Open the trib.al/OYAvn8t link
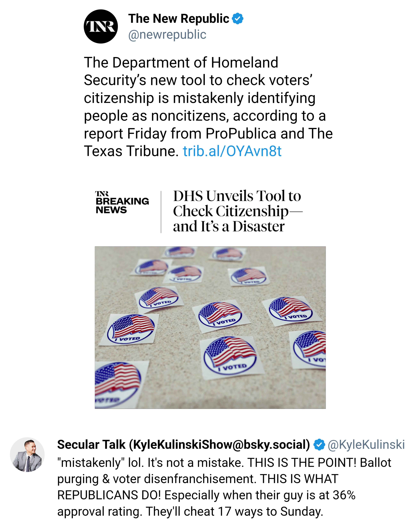Screen dimensions: 420x525 point(232,151)
